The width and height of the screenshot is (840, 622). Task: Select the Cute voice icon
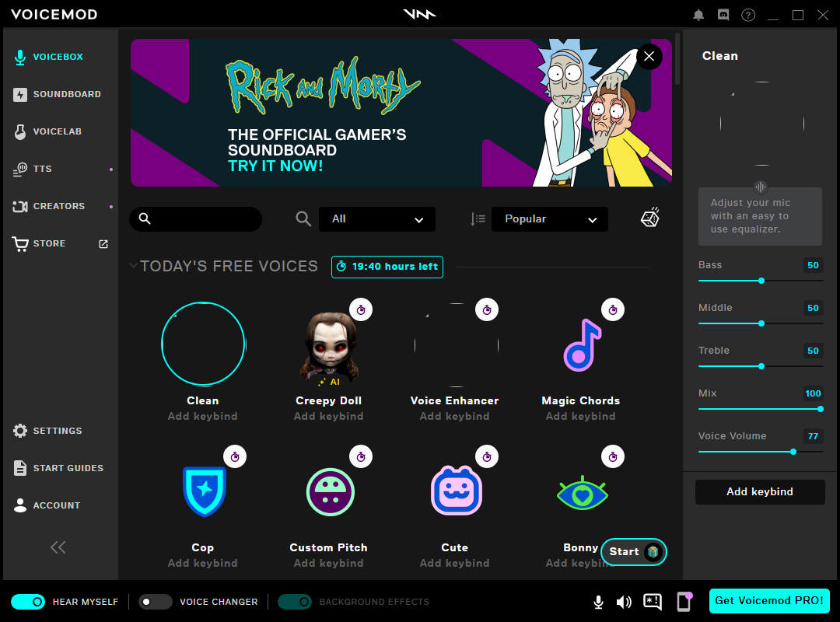(457, 491)
